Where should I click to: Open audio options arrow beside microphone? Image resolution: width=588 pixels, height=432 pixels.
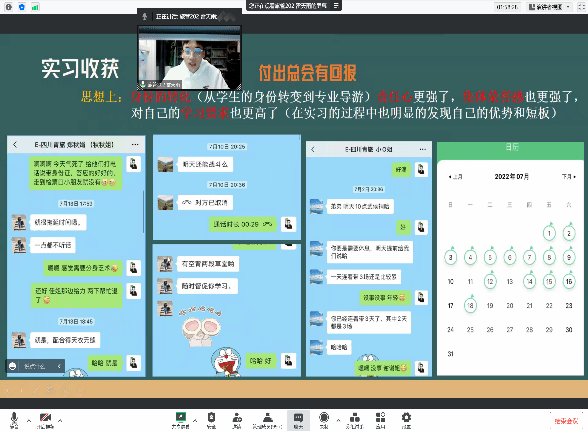click(x=29, y=420)
